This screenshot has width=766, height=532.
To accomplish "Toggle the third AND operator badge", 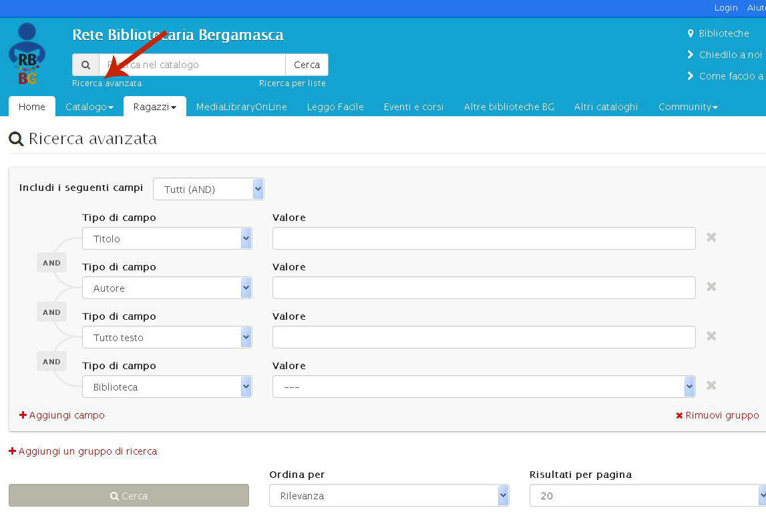I will click(x=51, y=362).
